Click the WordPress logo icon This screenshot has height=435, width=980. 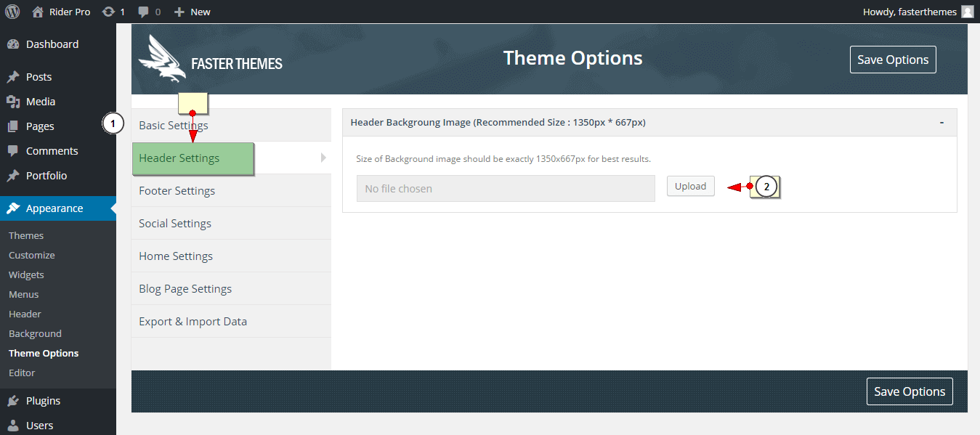tap(12, 12)
